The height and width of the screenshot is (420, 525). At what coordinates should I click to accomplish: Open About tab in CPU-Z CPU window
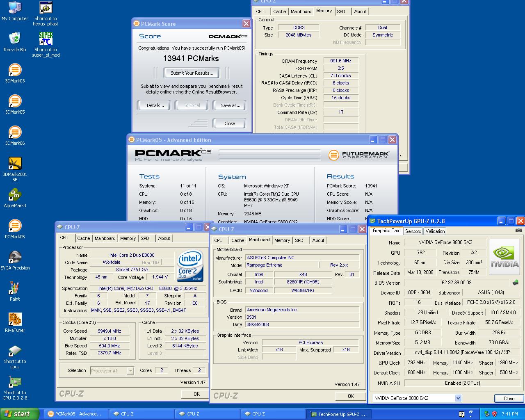coord(164,238)
